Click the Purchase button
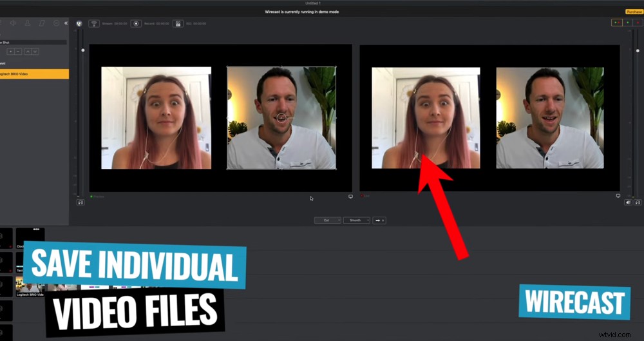The image size is (644, 341). (x=634, y=12)
